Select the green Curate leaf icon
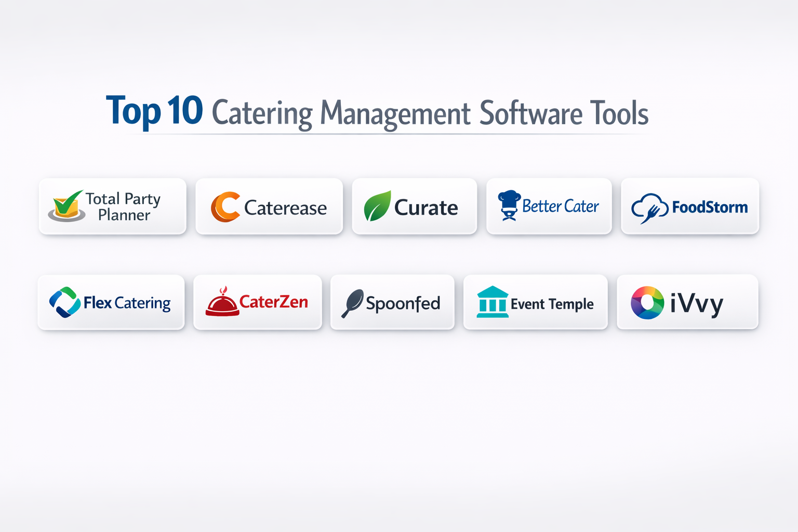The width and height of the screenshot is (798, 532). click(377, 206)
